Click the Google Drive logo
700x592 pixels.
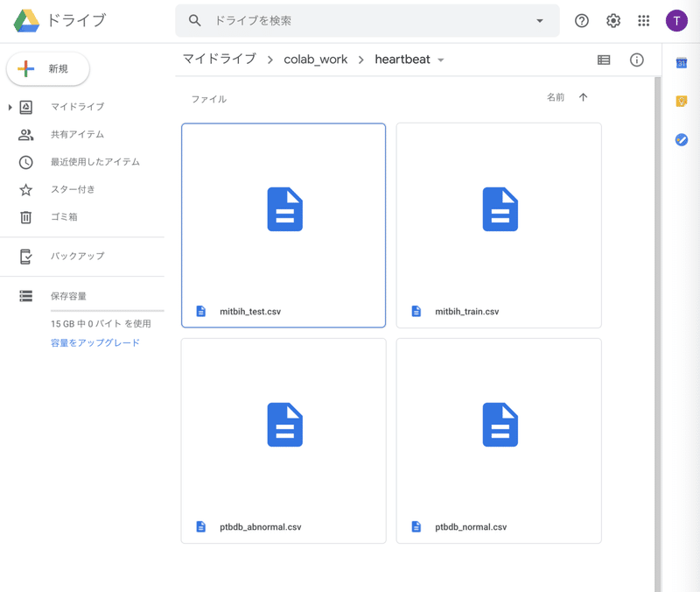click(x=26, y=21)
